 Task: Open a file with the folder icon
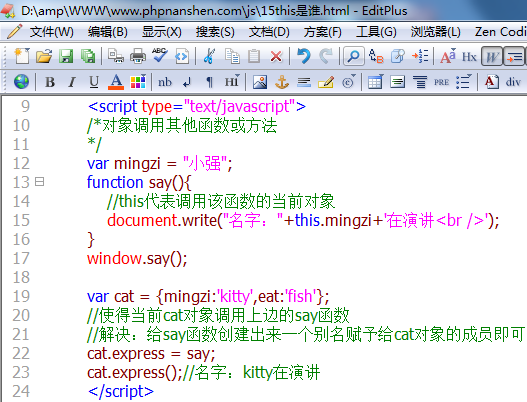point(44,56)
